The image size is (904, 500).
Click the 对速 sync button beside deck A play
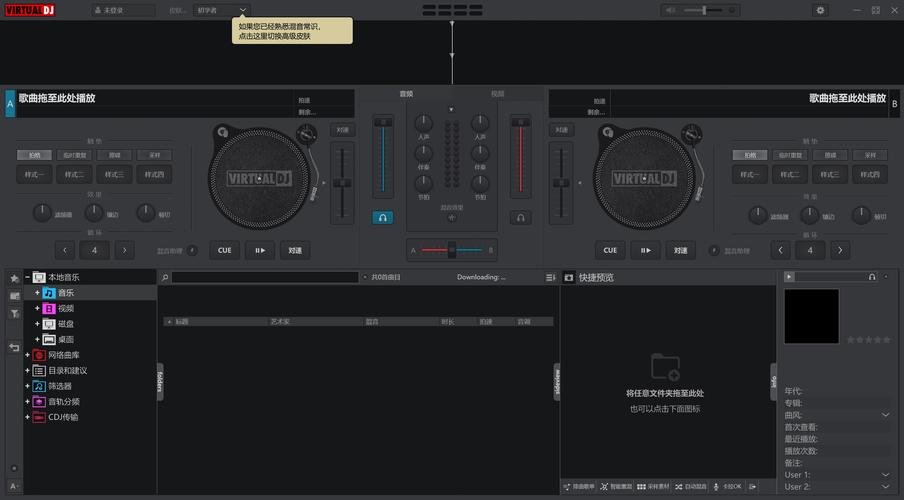pyautogui.click(x=295, y=250)
